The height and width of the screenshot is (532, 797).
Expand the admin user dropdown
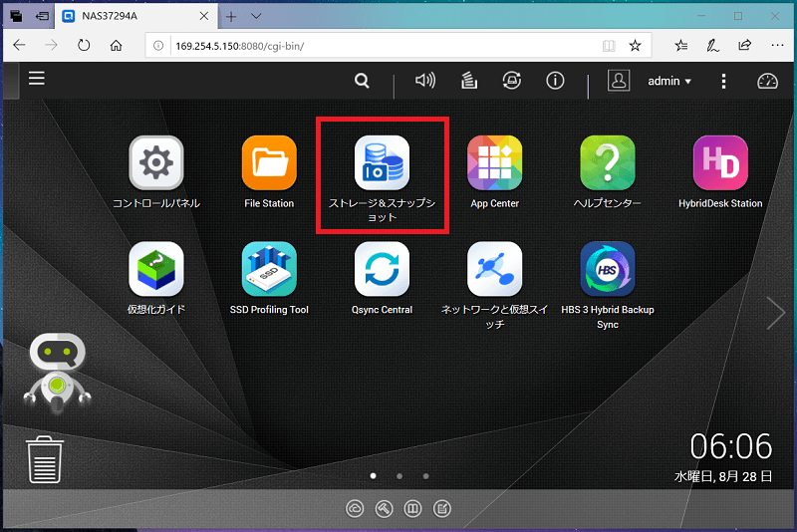(669, 81)
